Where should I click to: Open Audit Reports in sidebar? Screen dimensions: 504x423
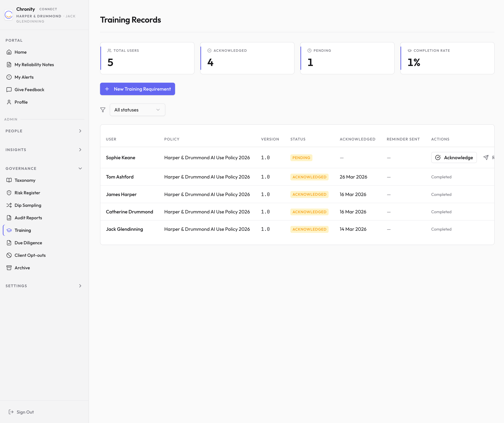pyautogui.click(x=28, y=218)
